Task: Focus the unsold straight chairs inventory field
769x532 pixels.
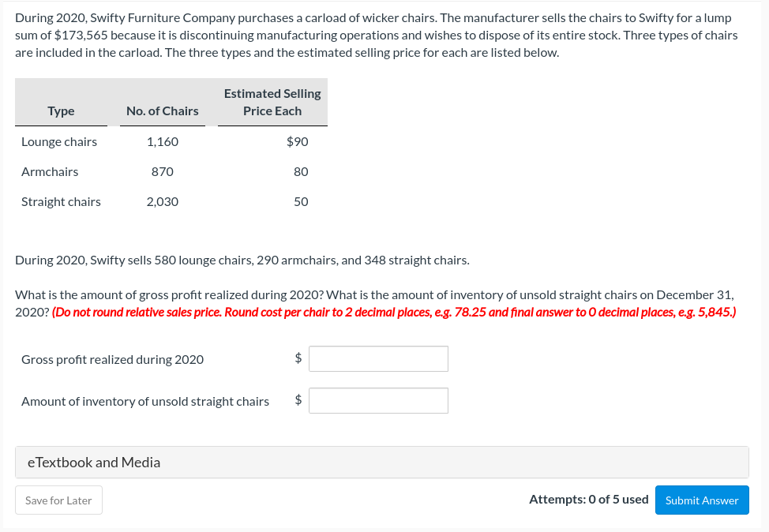Action: [378, 401]
